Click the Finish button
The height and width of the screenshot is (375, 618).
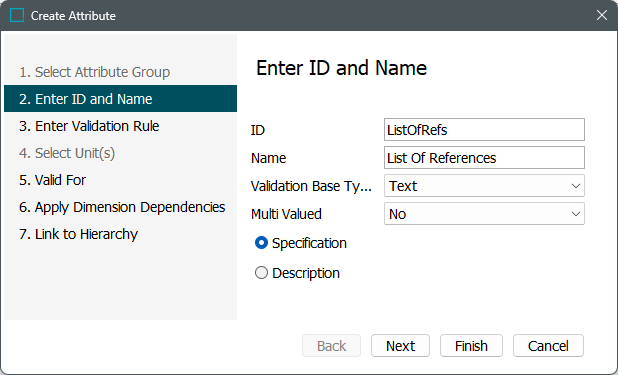pyautogui.click(x=471, y=346)
